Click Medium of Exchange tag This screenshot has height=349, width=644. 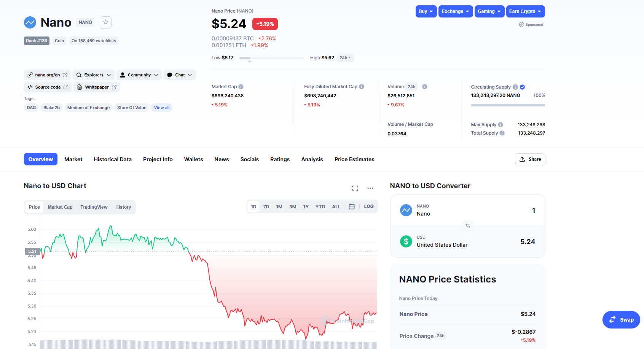(88, 108)
